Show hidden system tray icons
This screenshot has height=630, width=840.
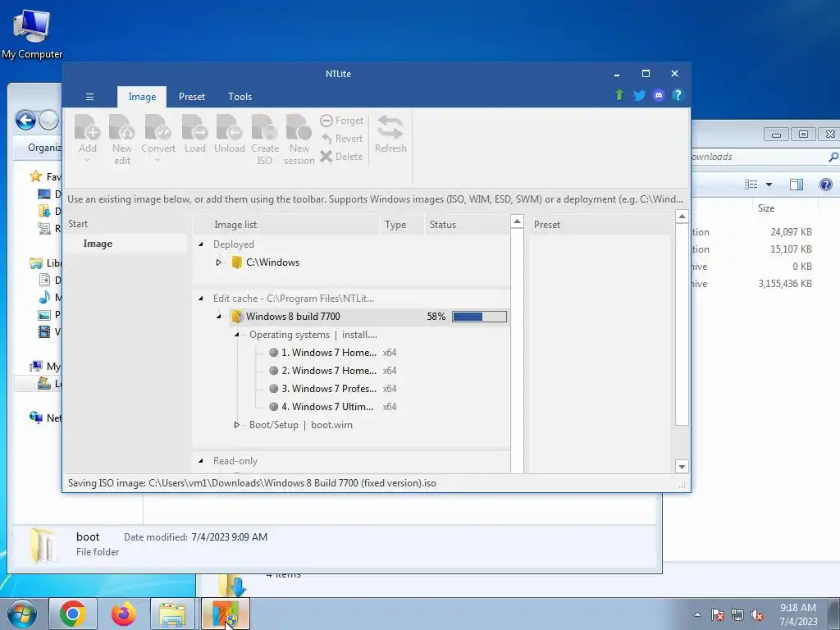click(x=697, y=614)
